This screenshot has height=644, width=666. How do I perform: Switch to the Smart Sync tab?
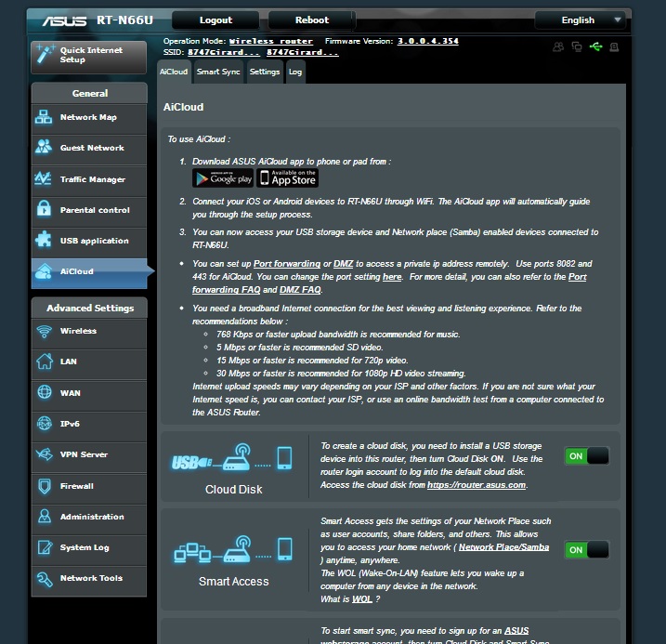tap(218, 72)
